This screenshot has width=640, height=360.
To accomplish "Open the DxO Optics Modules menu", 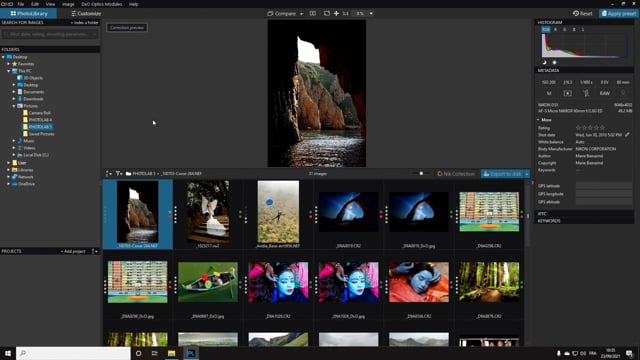I will point(102,4).
